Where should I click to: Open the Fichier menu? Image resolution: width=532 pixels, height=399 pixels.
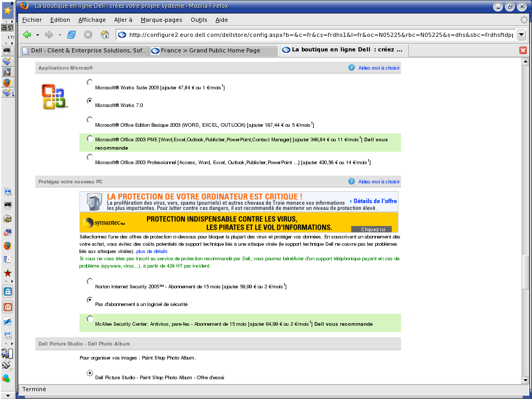[x=32, y=20]
